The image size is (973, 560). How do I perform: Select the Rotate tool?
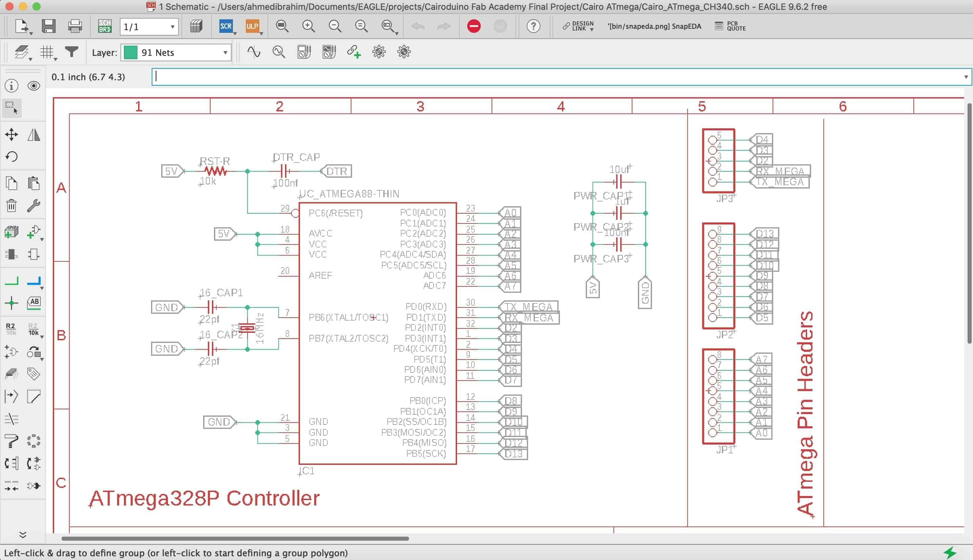coord(12,156)
